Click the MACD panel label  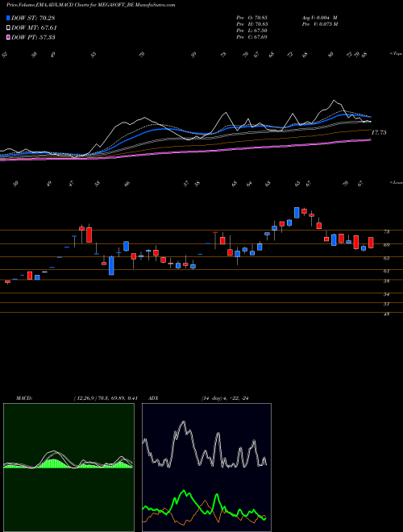tap(23, 398)
